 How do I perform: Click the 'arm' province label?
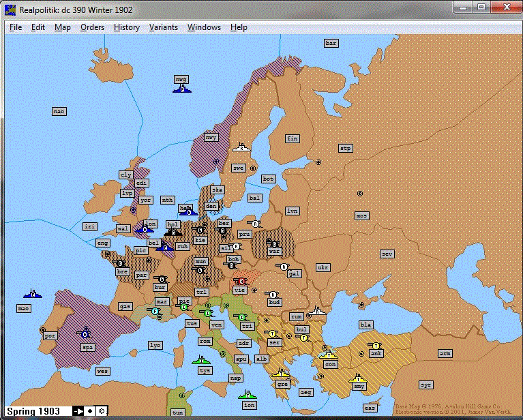445,353
